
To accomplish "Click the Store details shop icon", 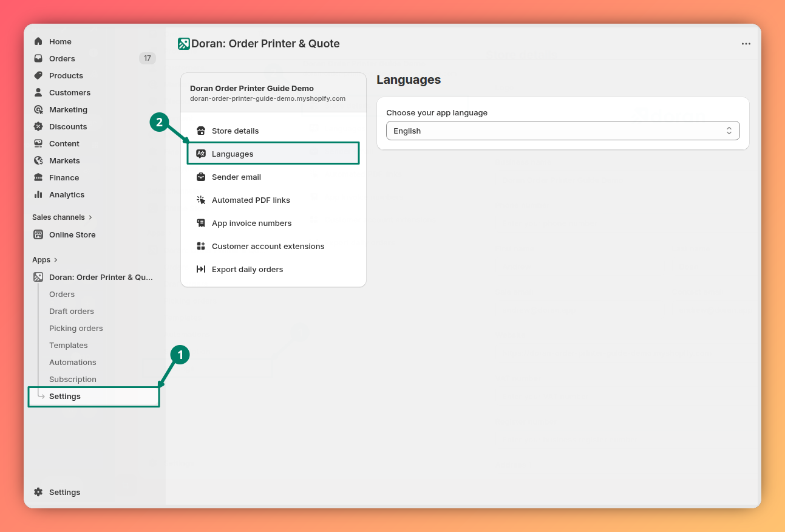I will (x=201, y=131).
